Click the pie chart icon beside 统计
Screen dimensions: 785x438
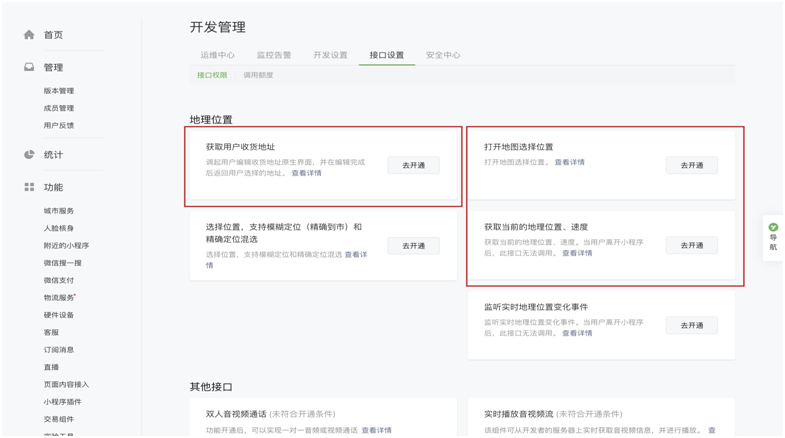(29, 155)
